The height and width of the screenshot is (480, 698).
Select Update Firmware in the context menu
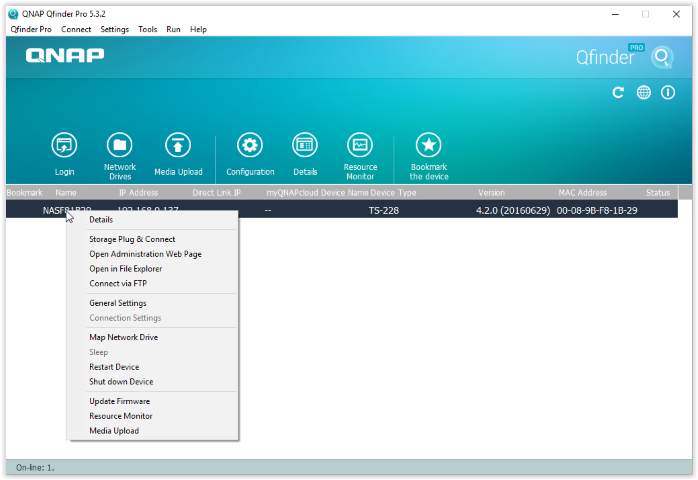tap(119, 401)
